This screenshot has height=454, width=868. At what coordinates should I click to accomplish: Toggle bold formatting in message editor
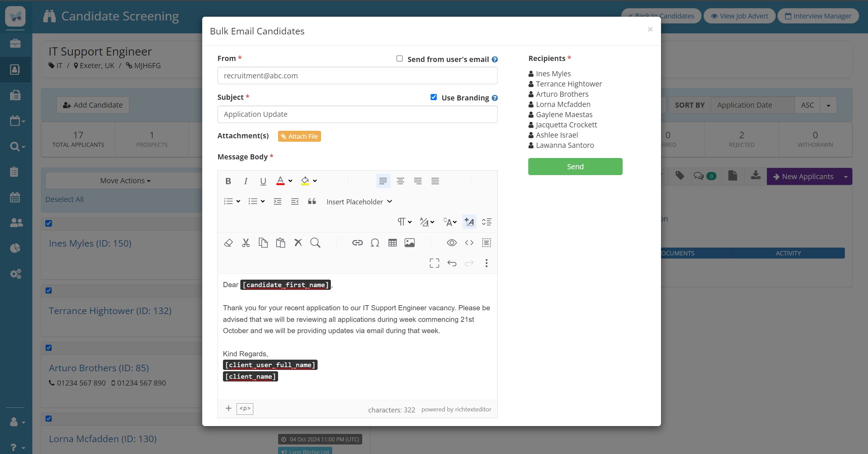[x=228, y=181]
